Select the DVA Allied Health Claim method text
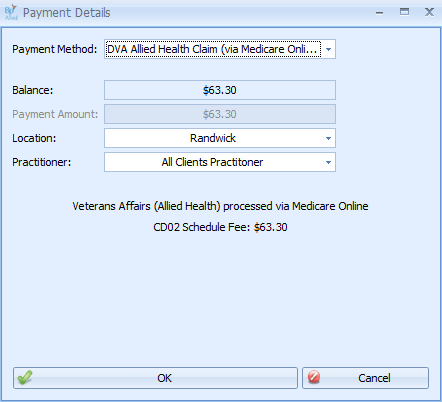442x402 pixels. (212, 49)
